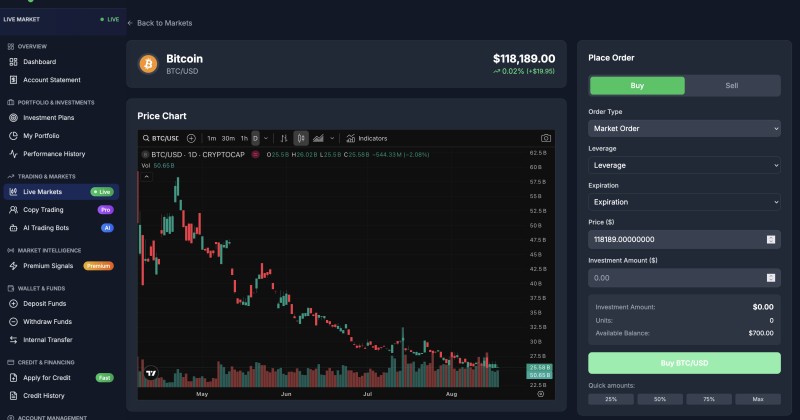The image size is (800, 420).
Task: Click the Buy BTC/USD button
Action: 684,363
